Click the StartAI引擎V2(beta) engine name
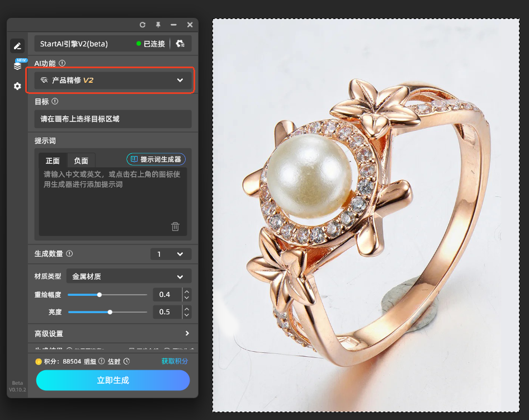This screenshot has height=420, width=529. click(x=74, y=44)
